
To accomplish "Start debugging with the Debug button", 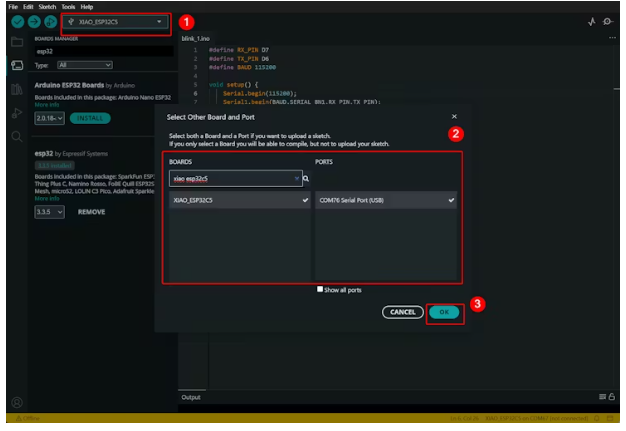I will pos(49,22).
